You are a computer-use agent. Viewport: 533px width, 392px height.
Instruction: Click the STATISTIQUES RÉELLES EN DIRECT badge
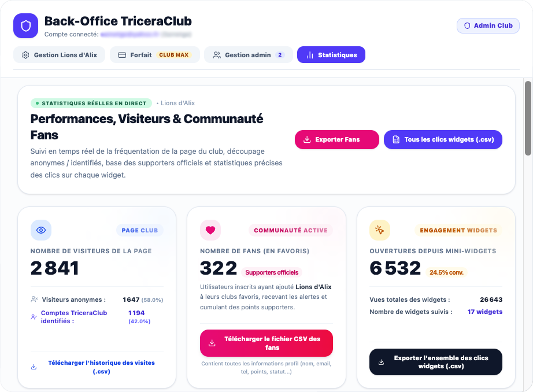(91, 103)
